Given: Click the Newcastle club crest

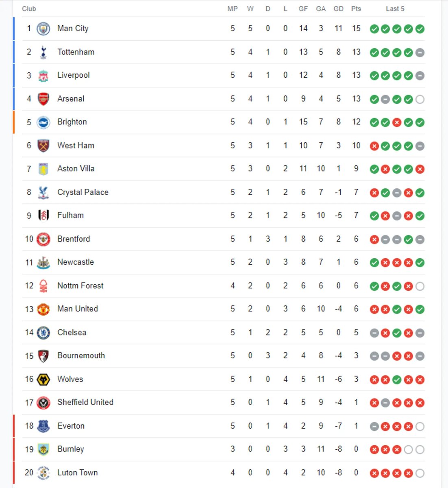Looking at the screenshot, I should (43, 262).
